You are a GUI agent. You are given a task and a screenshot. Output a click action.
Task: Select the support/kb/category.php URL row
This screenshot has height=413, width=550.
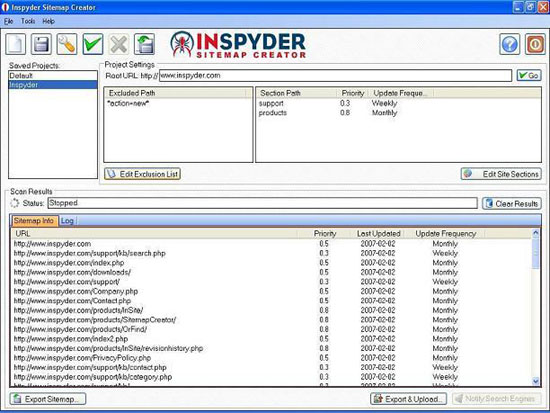272,377
